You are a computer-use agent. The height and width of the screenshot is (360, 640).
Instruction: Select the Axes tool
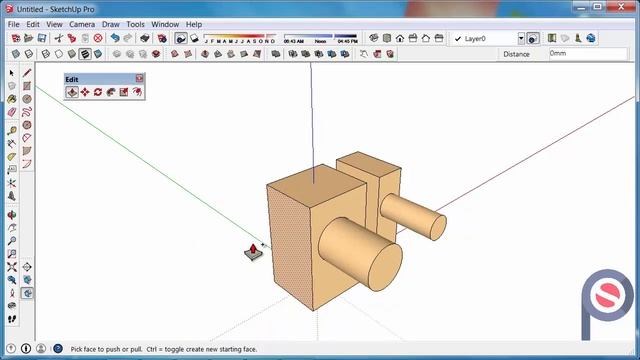(x=11, y=183)
